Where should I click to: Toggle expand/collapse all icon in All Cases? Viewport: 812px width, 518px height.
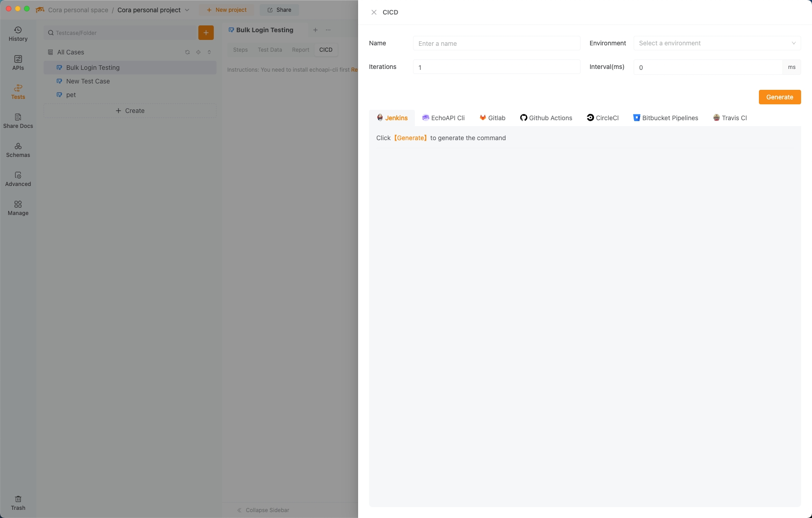coord(209,52)
